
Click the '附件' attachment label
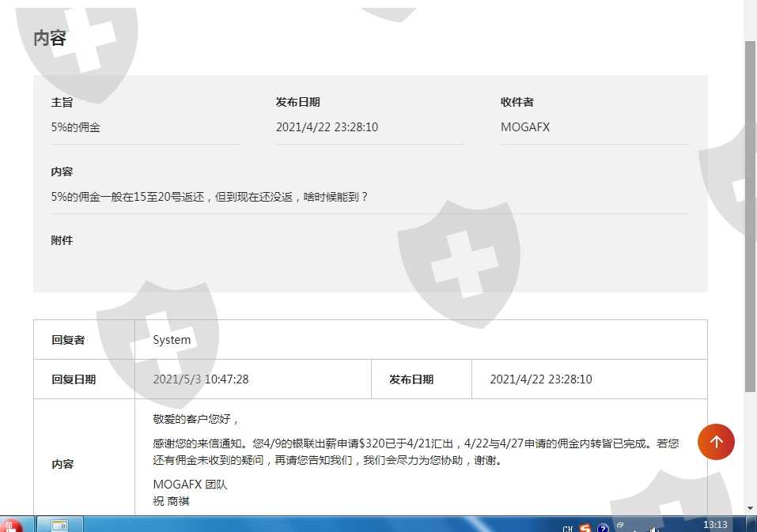pos(62,240)
